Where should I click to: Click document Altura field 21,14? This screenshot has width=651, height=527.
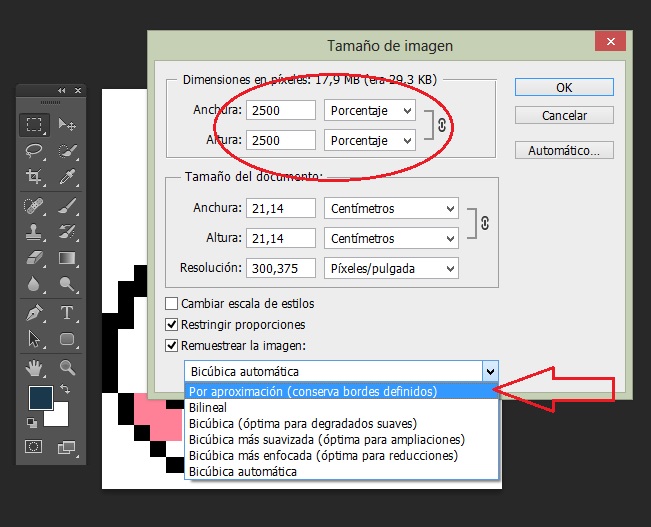pos(281,238)
